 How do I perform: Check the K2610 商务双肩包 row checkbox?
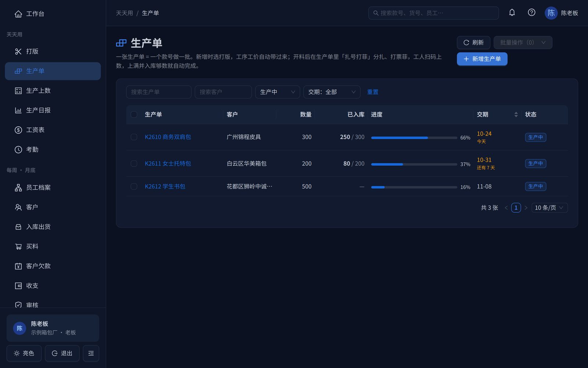pos(134,137)
